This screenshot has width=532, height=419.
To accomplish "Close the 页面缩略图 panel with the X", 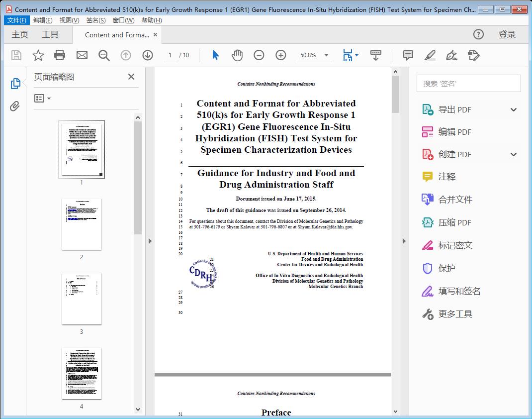I will click(x=131, y=77).
